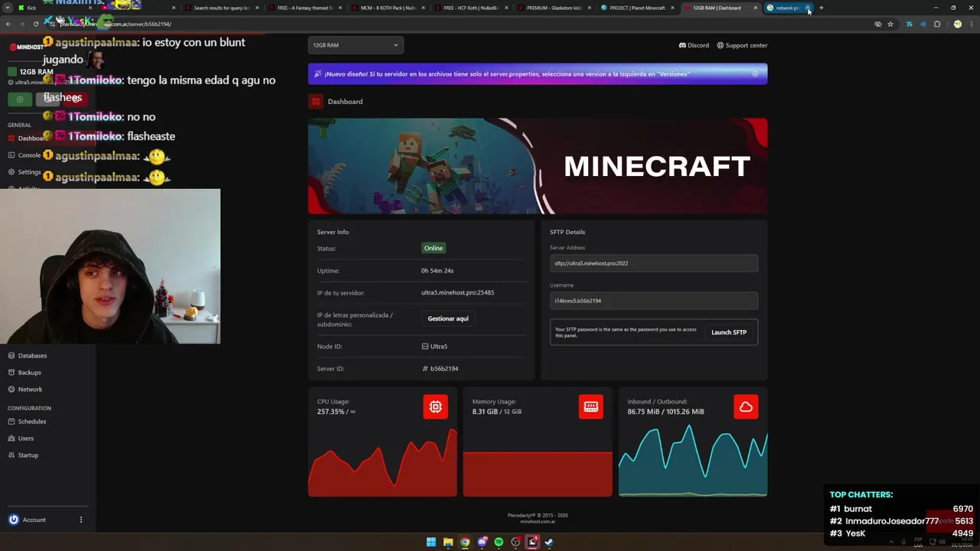
Task: Open a new browser tab
Action: click(821, 8)
